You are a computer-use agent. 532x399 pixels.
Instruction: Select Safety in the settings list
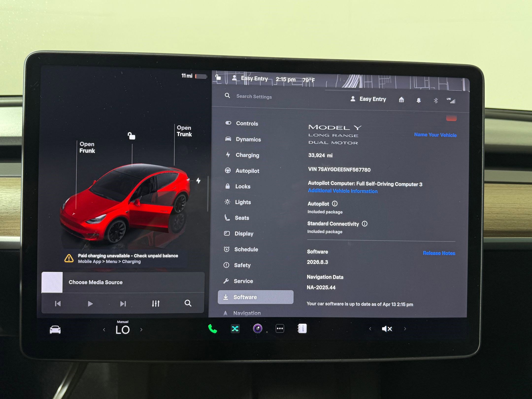coord(237,265)
